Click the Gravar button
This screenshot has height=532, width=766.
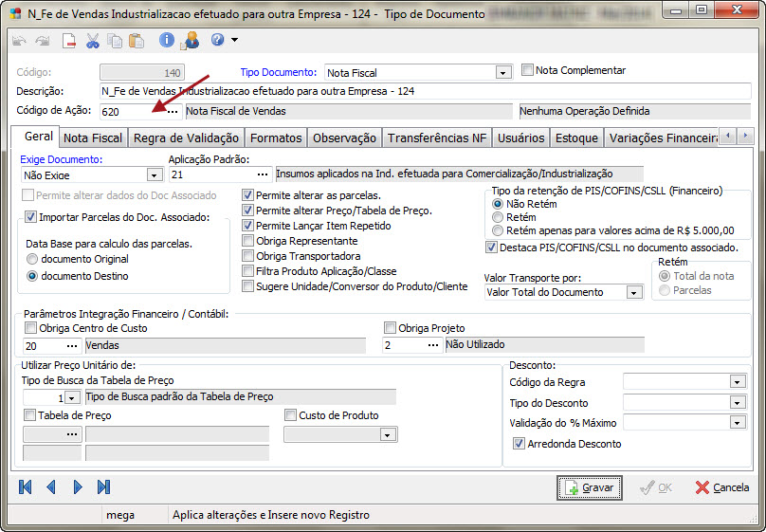click(590, 487)
